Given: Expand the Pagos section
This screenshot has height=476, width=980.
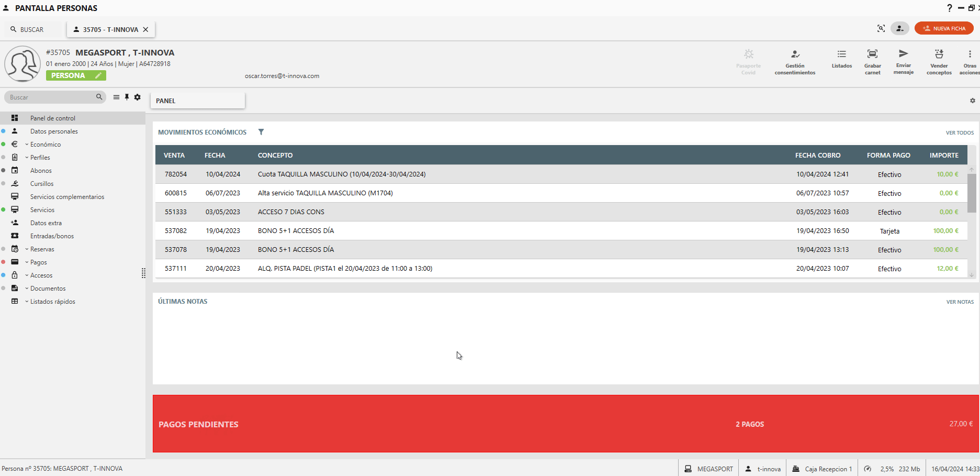Looking at the screenshot, I should coord(27,262).
